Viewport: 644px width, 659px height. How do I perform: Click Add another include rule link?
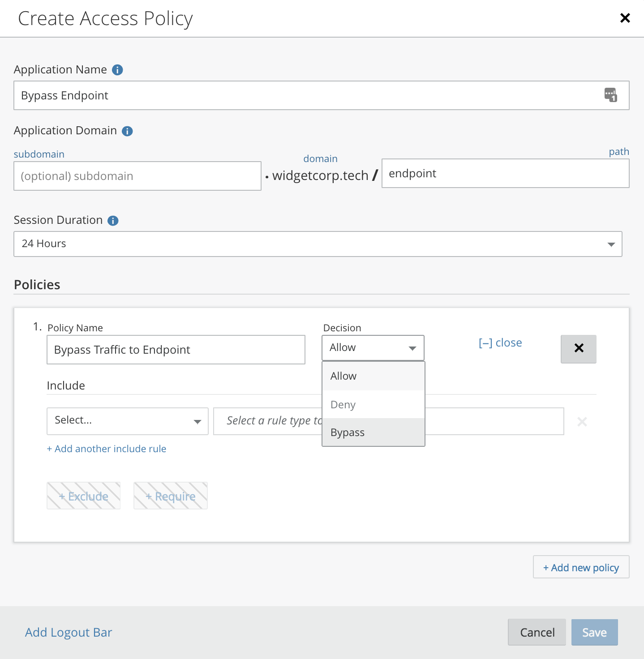[x=107, y=449]
